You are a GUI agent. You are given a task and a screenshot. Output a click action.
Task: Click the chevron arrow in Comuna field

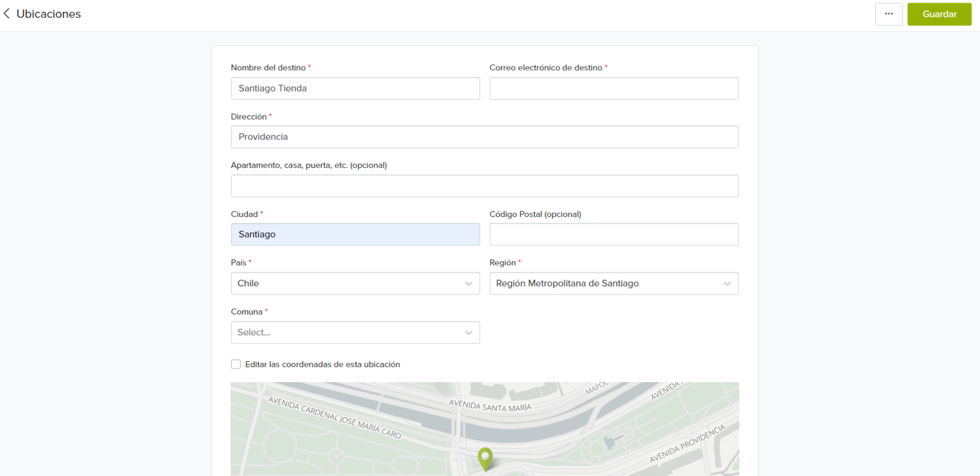click(x=468, y=333)
